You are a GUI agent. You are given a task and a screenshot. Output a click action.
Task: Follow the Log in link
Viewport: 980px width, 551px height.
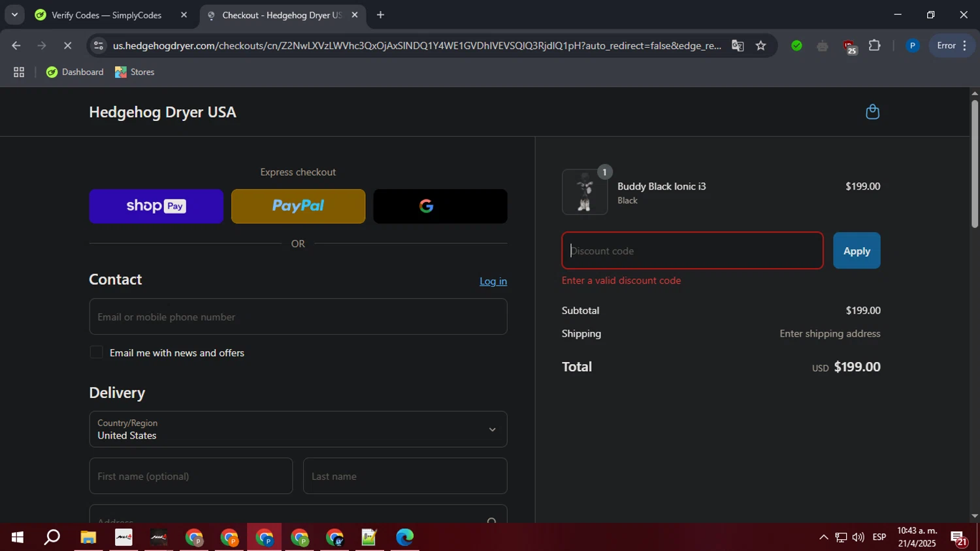pos(493,281)
